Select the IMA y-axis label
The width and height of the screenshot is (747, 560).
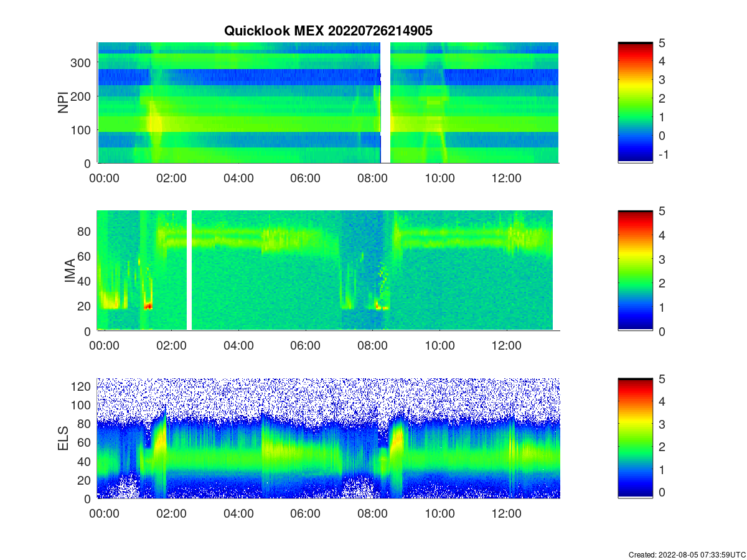[x=70, y=271]
